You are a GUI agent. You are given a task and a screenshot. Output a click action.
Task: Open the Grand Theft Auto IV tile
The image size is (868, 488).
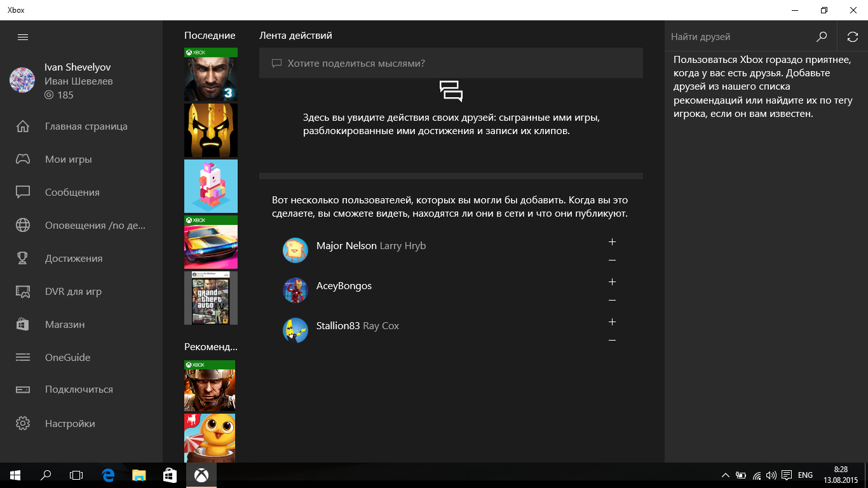[x=211, y=298]
